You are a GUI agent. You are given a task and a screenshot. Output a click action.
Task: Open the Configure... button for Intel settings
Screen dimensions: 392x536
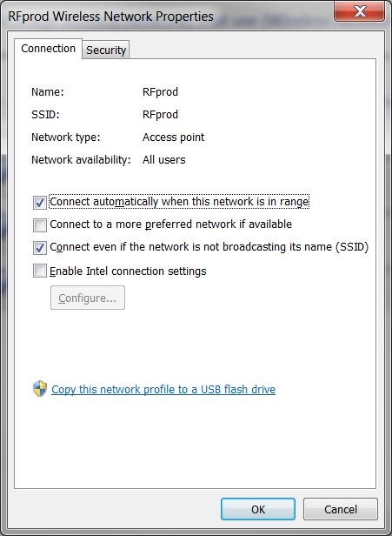(88, 298)
